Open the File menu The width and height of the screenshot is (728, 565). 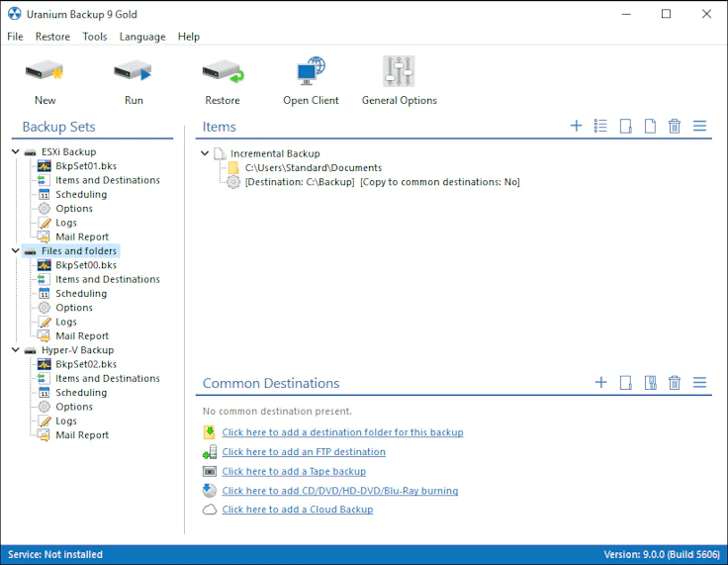15,37
